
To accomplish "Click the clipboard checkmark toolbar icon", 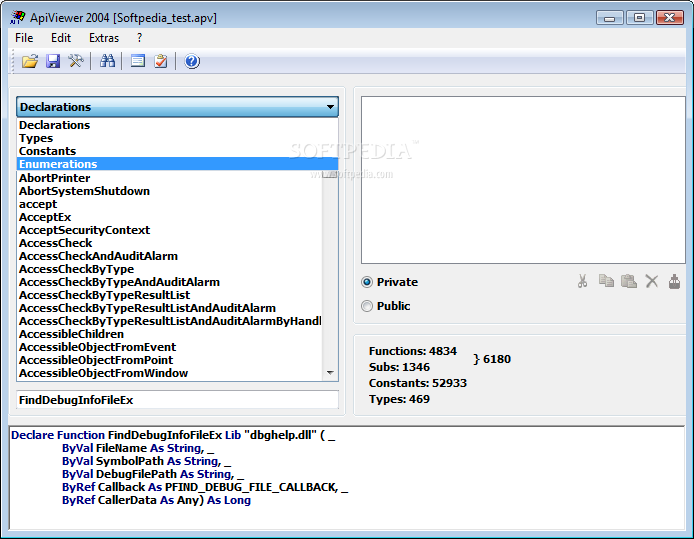I will point(161,61).
